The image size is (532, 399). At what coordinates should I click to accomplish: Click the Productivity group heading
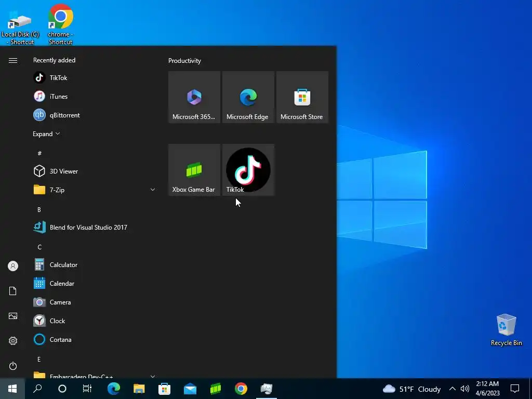pos(184,61)
